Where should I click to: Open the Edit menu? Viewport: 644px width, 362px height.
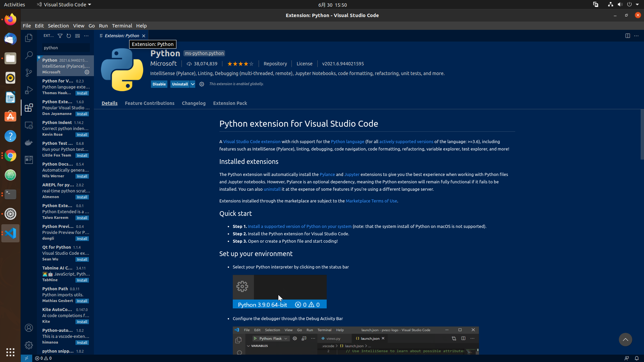click(x=39, y=26)
